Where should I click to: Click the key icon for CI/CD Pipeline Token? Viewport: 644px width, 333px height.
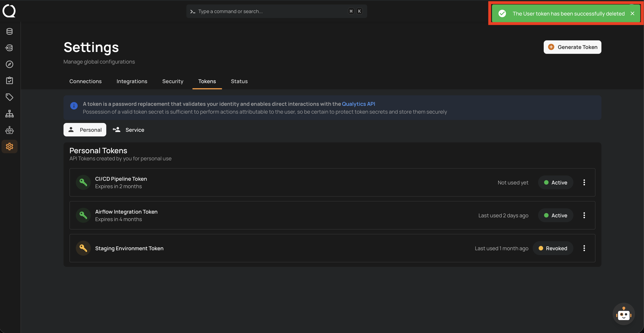pyautogui.click(x=83, y=182)
